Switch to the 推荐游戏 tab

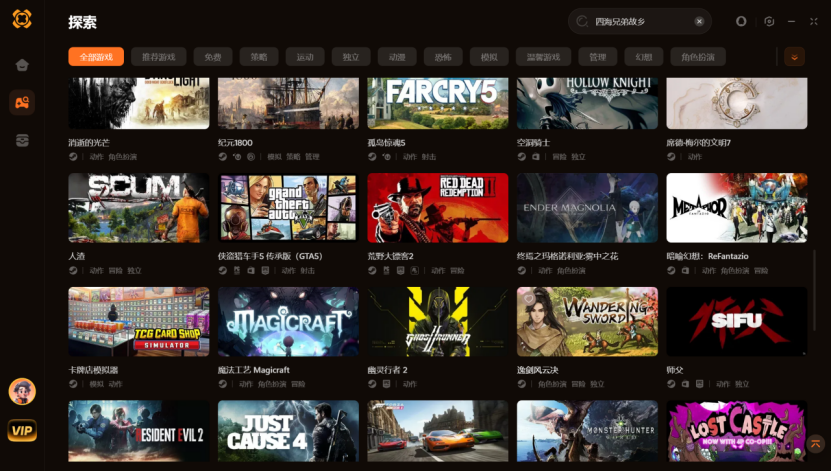pos(158,57)
